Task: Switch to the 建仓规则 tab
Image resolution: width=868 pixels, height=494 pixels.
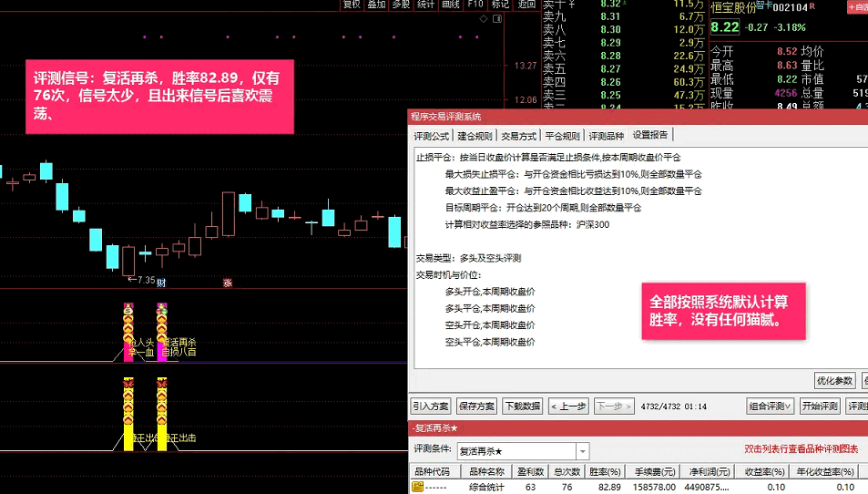Action: point(475,136)
